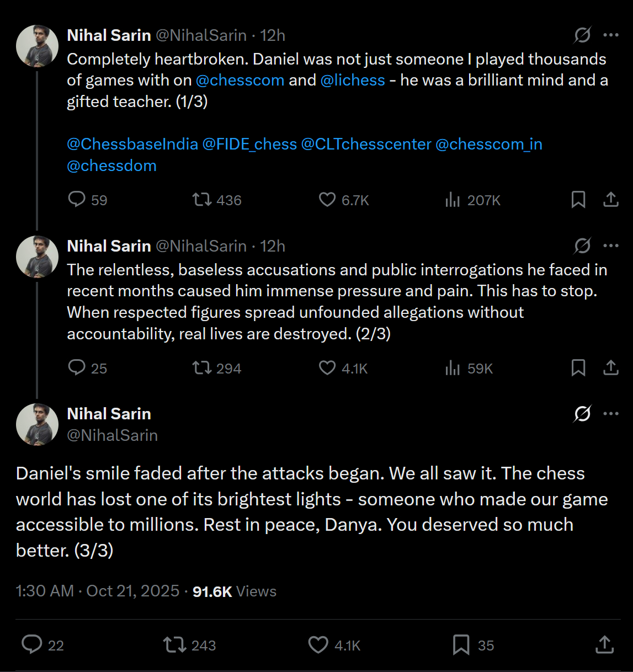The image size is (633, 672).
Task: Like the first tweet with 6.7K likes
Action: coord(327,199)
